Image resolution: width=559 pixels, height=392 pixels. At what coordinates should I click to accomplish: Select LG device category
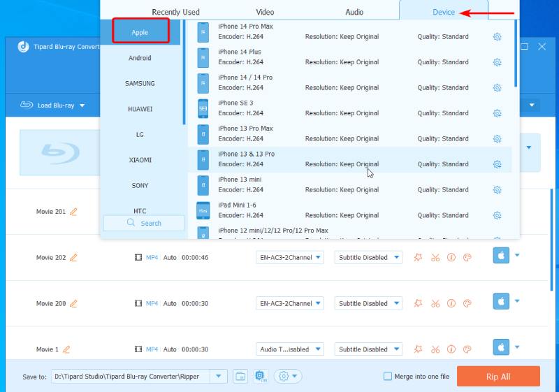(140, 135)
